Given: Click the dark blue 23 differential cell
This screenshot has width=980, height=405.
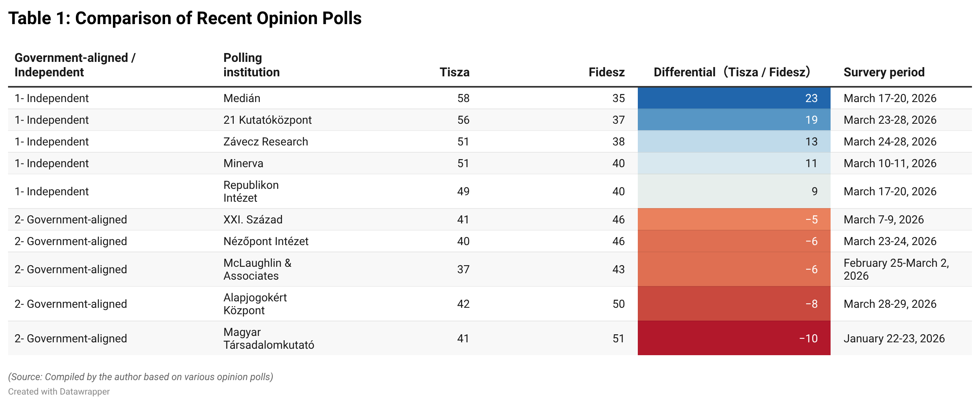Looking at the screenshot, I should [734, 98].
